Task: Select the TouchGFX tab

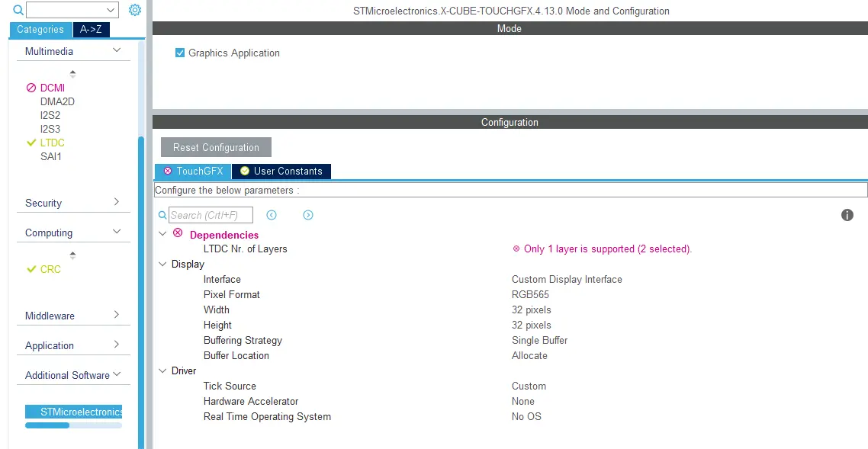Action: (193, 172)
